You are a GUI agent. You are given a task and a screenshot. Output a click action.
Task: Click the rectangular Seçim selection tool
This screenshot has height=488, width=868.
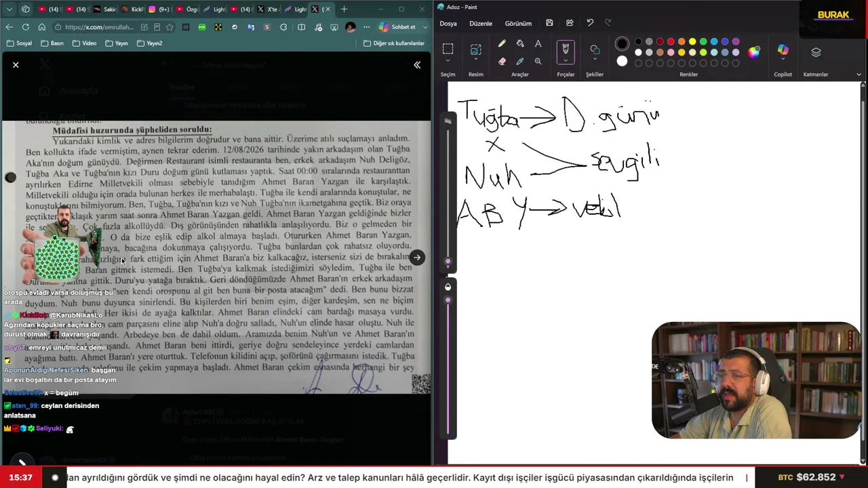(448, 49)
